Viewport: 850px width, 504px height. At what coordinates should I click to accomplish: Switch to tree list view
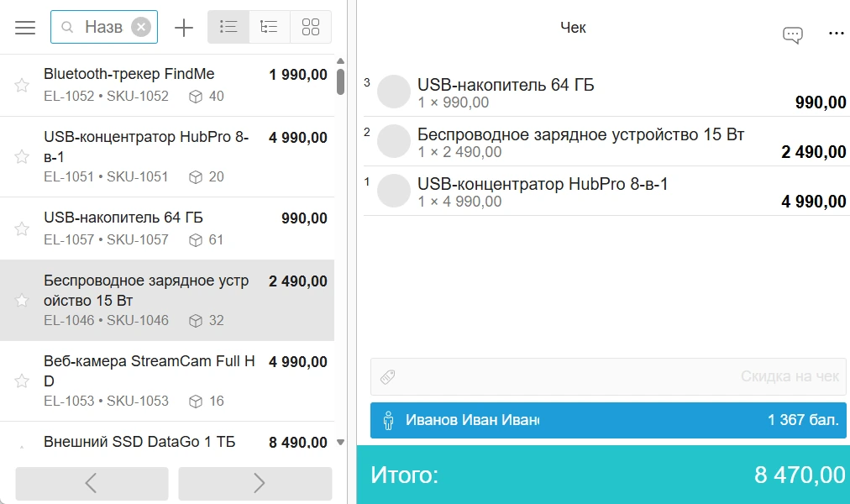coord(270,27)
